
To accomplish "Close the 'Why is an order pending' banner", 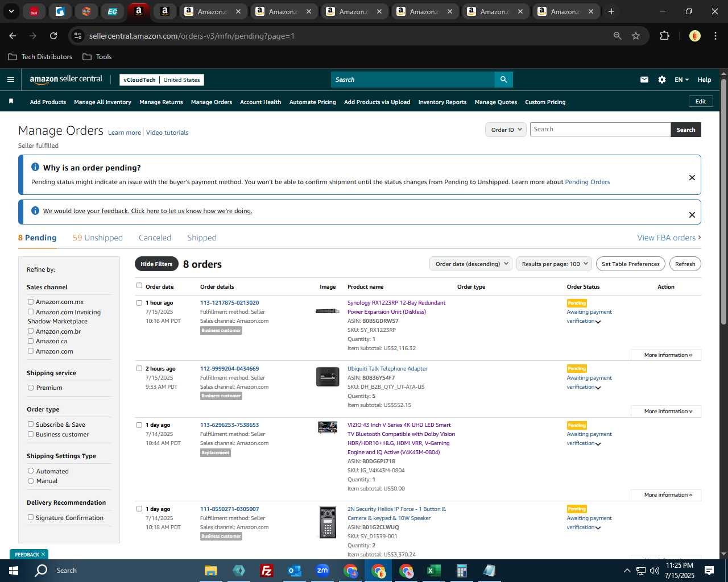I will (692, 177).
